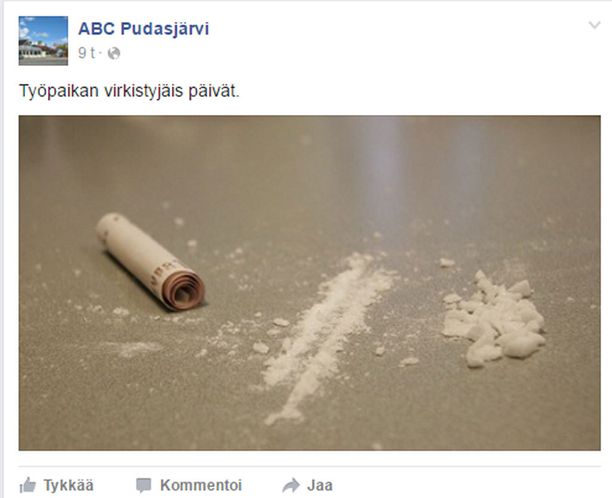Open the post via the 9 t timestamp
The width and height of the screenshot is (612, 498).
click(x=87, y=53)
